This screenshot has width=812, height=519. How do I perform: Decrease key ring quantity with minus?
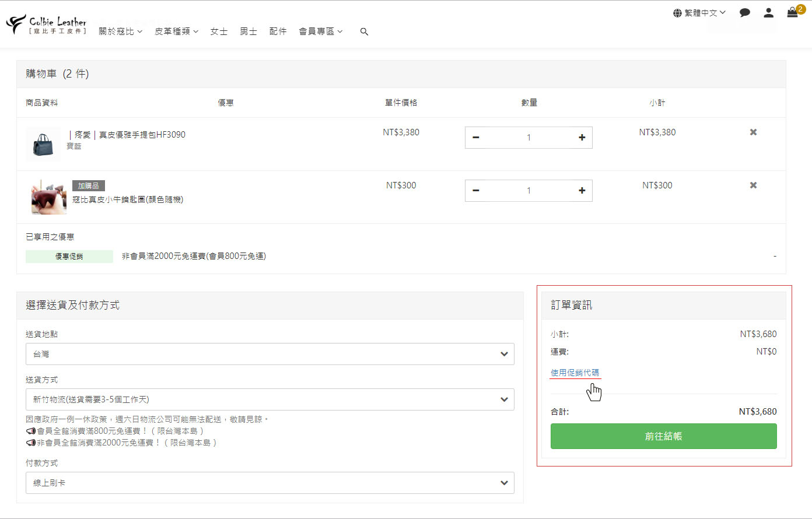pos(476,191)
